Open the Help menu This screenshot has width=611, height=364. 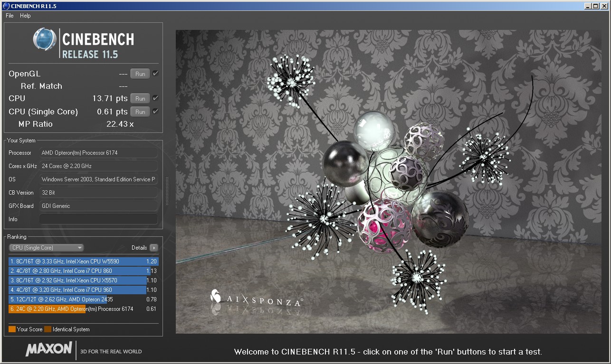[25, 16]
